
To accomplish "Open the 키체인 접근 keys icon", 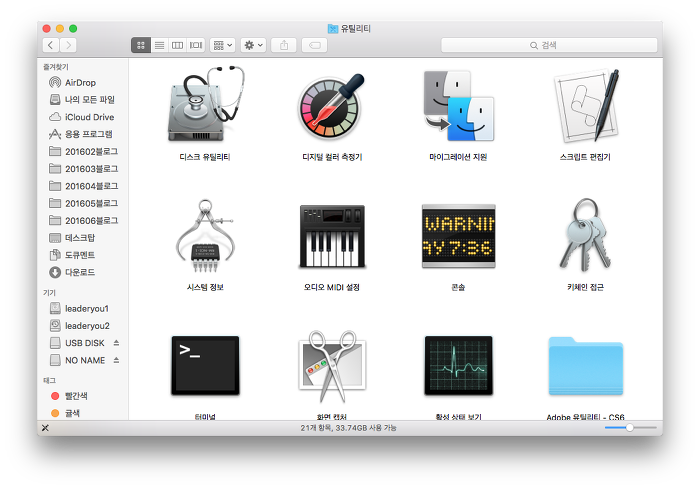I will (585, 235).
